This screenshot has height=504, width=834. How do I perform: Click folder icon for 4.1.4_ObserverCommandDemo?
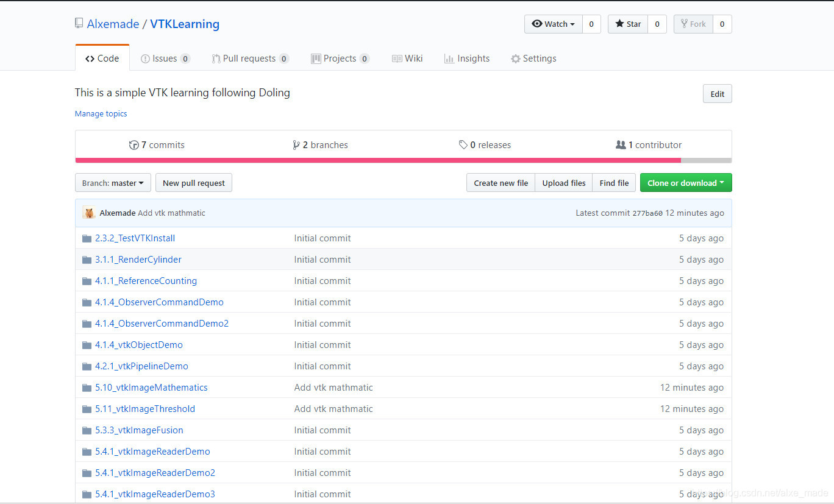point(87,302)
